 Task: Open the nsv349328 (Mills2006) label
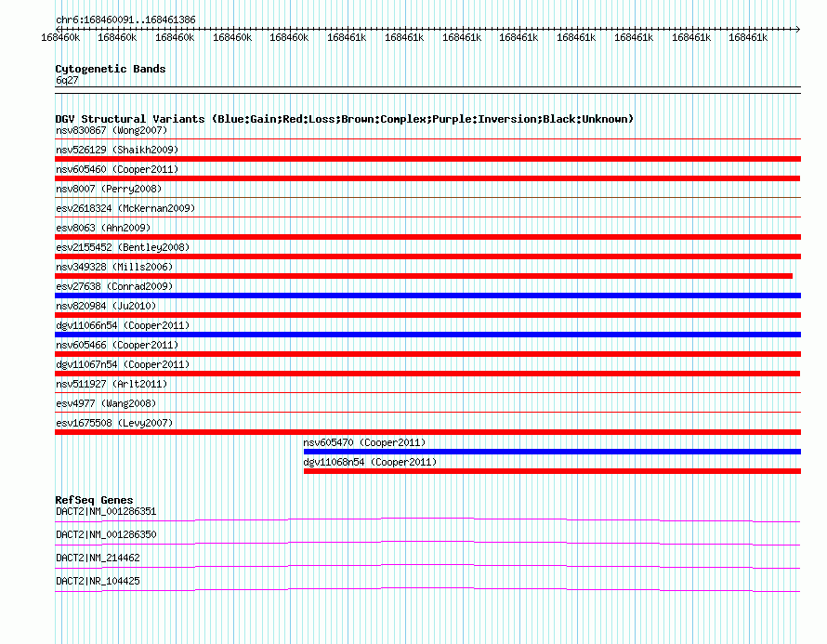pyautogui.click(x=114, y=267)
